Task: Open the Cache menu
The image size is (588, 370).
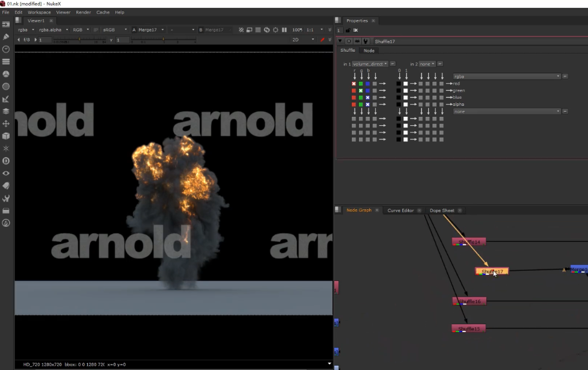Action: coord(103,13)
